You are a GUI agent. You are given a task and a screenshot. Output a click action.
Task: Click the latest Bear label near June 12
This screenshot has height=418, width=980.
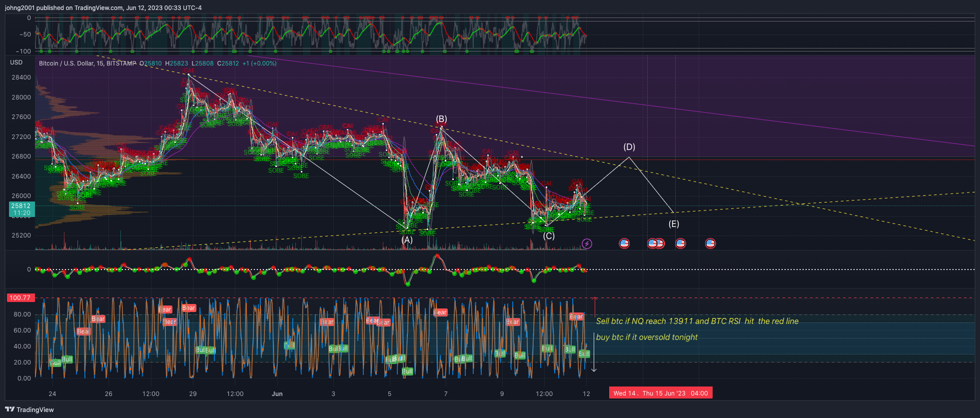pos(576,316)
